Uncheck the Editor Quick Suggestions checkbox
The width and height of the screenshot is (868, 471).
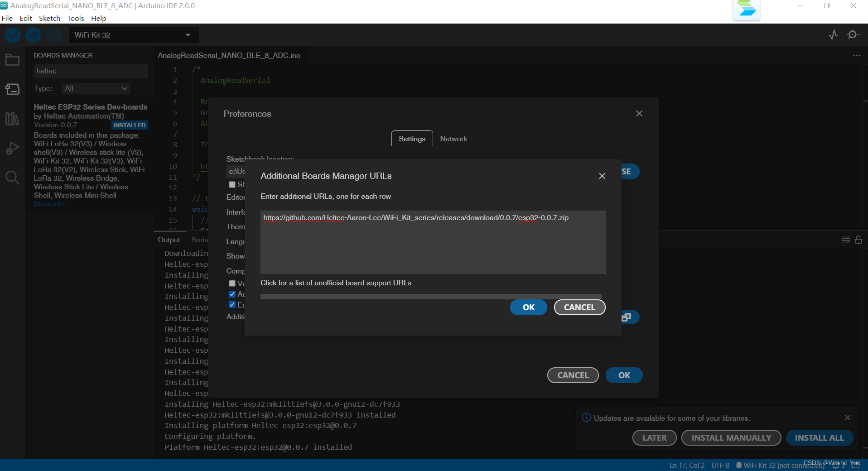click(232, 305)
